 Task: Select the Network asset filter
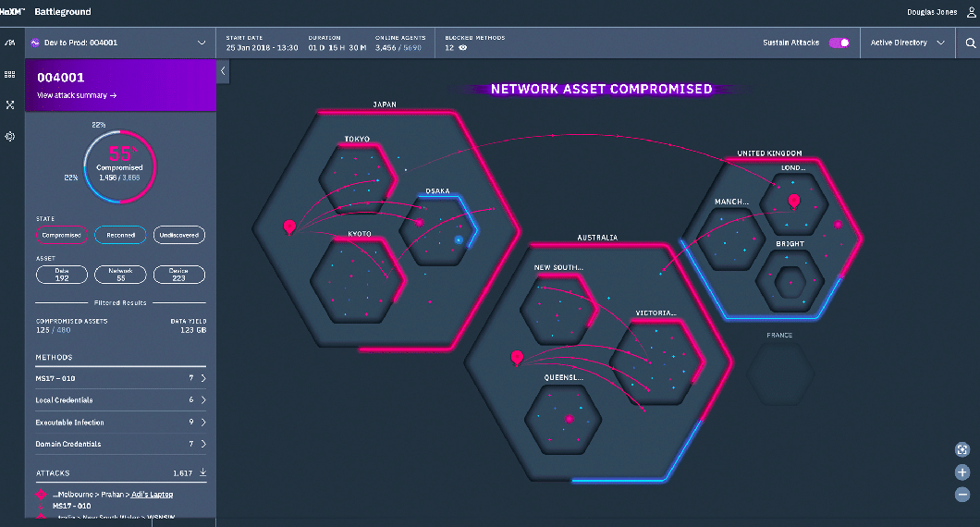click(120, 275)
